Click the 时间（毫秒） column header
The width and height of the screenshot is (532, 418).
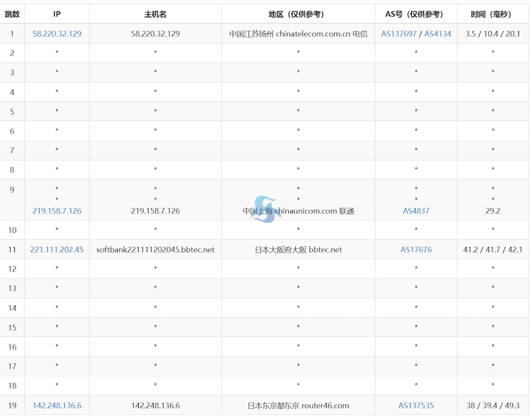tap(492, 14)
